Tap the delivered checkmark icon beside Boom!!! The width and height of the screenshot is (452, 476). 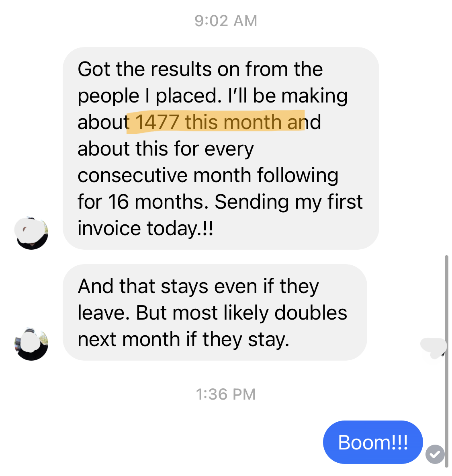[435, 454]
